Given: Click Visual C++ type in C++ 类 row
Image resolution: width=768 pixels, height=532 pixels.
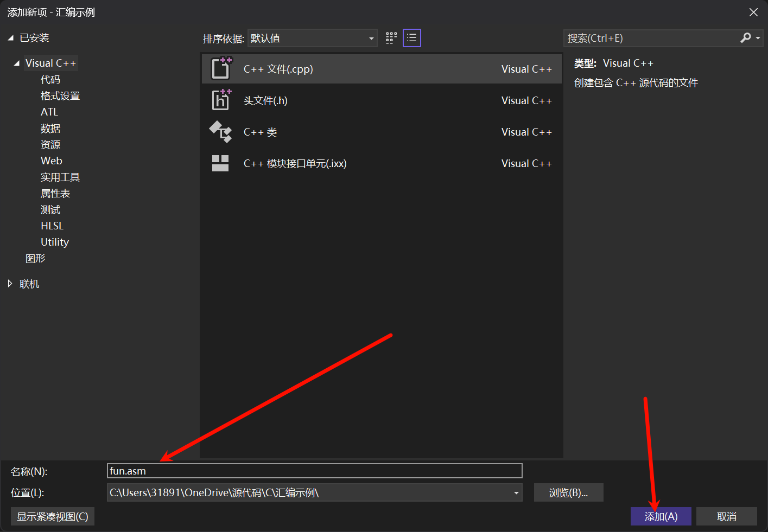Looking at the screenshot, I should 526,132.
